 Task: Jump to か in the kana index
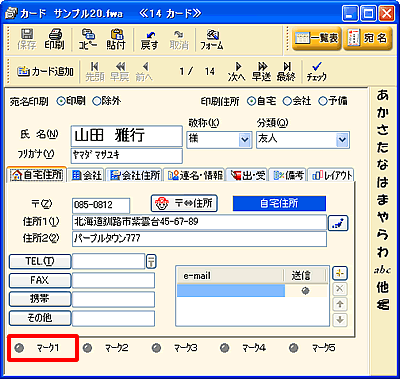[383, 113]
